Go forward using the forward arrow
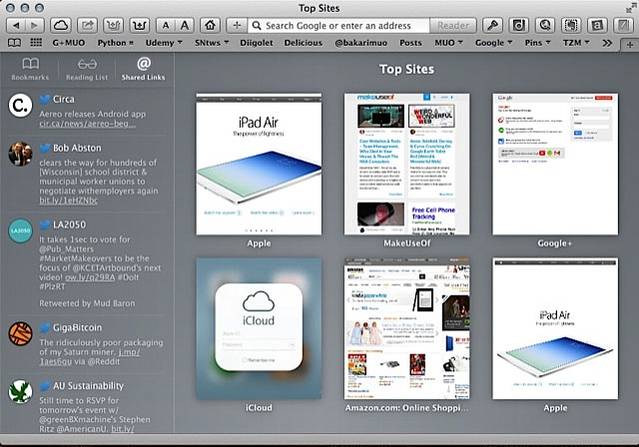Viewport: 639px width, 447px height. point(35,26)
